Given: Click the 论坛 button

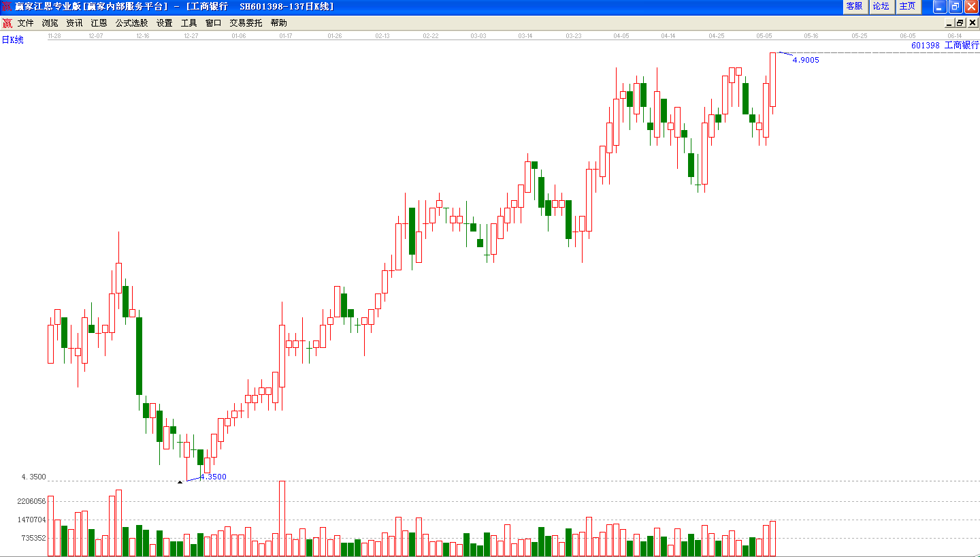Looking at the screenshot, I should click(882, 7).
